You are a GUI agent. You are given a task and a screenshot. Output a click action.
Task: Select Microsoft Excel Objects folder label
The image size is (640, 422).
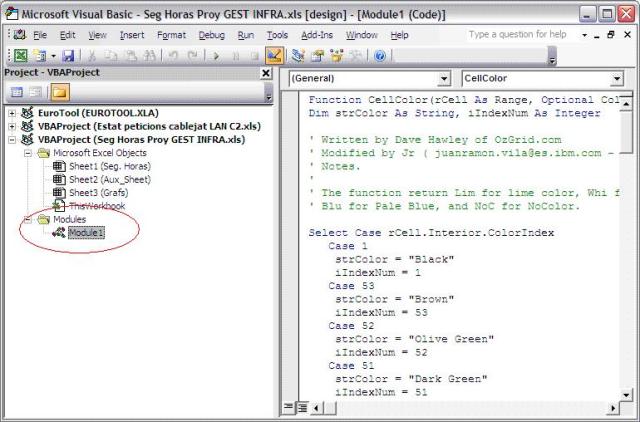point(100,153)
